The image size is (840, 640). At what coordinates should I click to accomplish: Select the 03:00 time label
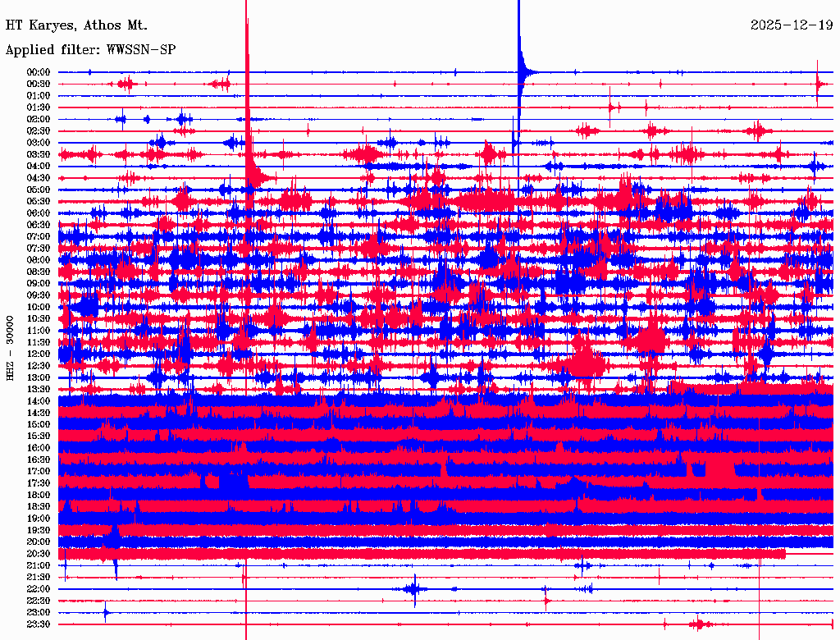pyautogui.click(x=38, y=143)
